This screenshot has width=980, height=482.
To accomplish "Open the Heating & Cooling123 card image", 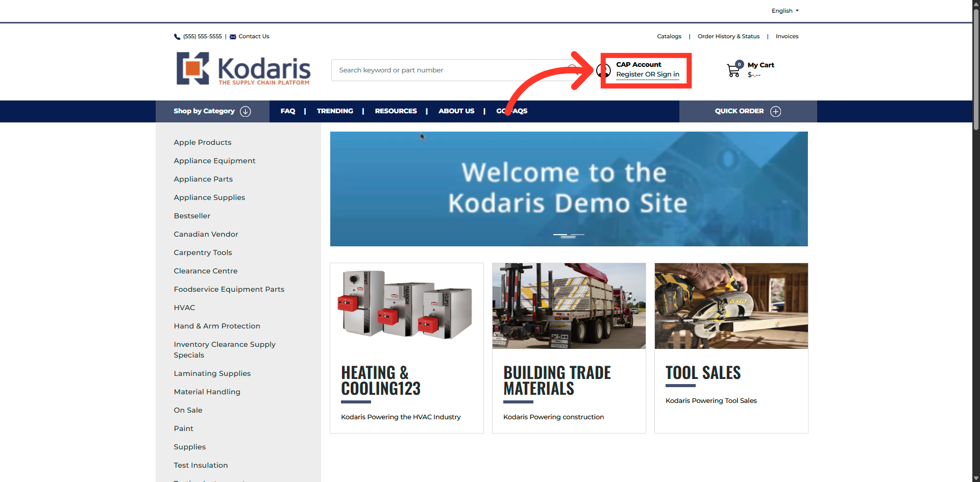I will pos(407,306).
